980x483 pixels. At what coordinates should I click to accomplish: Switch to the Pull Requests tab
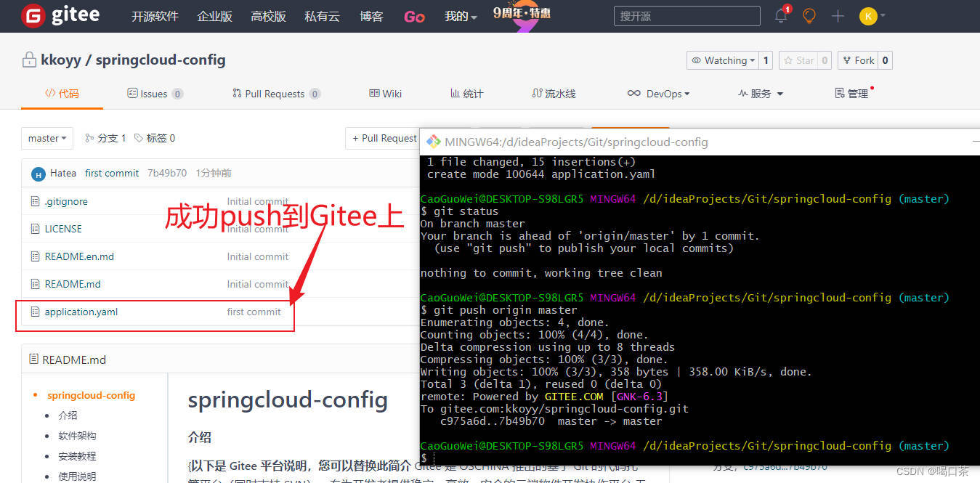click(276, 94)
